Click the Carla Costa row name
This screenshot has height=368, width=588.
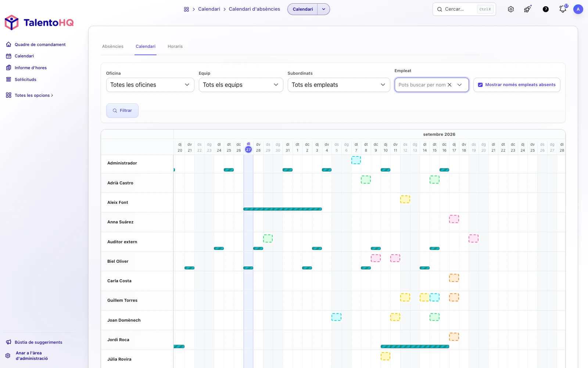pos(119,281)
